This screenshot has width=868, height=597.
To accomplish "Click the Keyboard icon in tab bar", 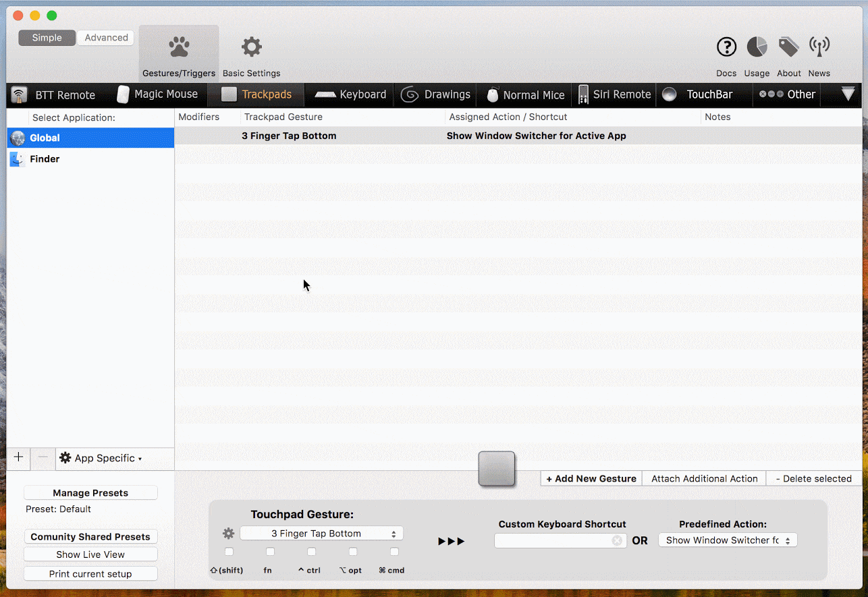I will click(x=325, y=94).
